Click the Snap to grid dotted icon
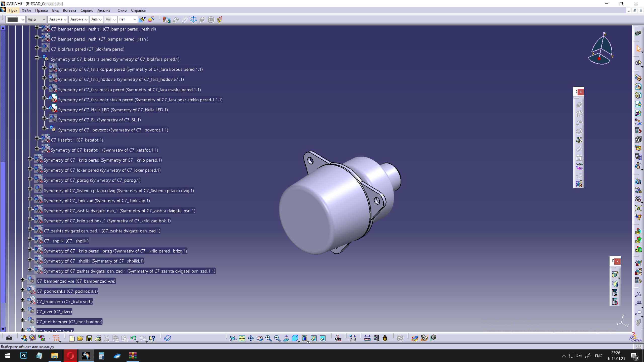This screenshot has height=362, width=644. point(56,338)
